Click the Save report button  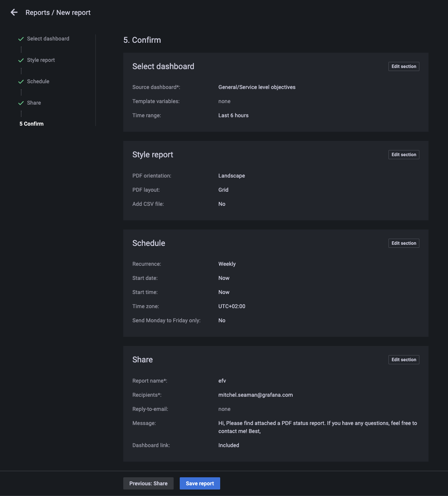coord(200,483)
